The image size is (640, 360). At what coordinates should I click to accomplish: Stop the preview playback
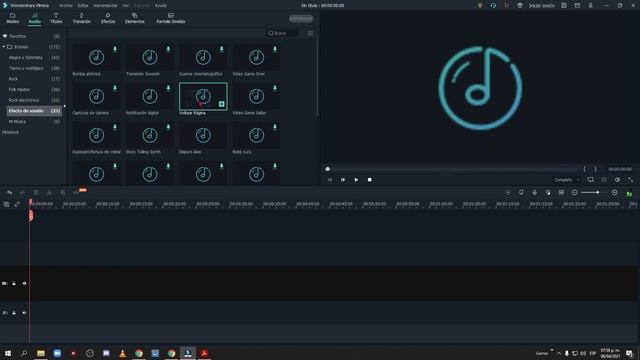369,180
